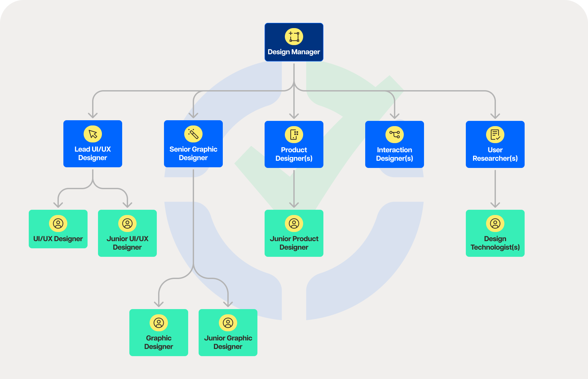The height and width of the screenshot is (379, 588).
Task: Click the person icon in Junior Product Designer
Action: coord(294,223)
